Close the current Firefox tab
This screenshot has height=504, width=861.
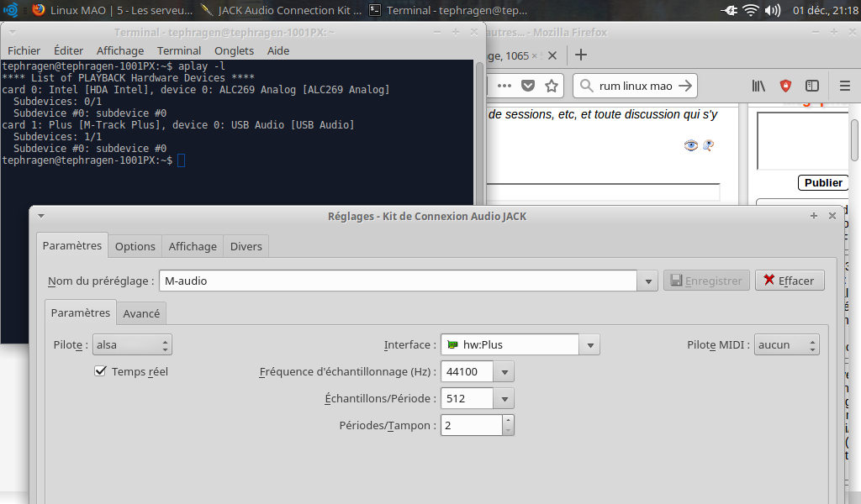click(552, 55)
